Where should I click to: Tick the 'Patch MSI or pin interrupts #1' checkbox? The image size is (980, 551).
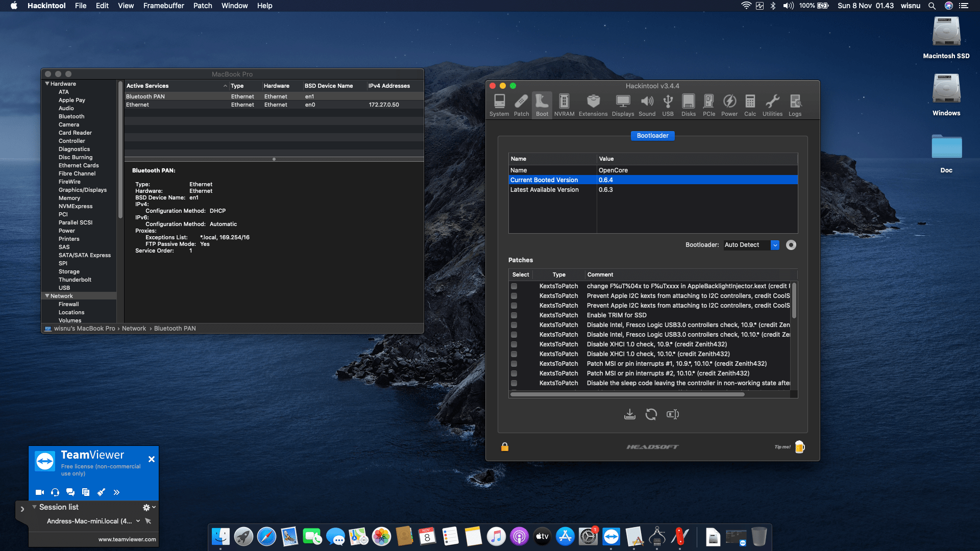513,364
